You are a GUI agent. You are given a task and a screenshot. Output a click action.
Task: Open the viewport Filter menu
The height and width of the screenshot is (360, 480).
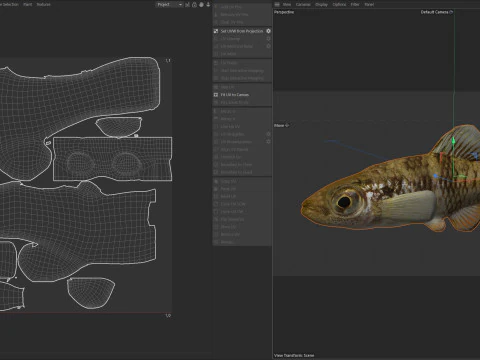[x=355, y=4]
